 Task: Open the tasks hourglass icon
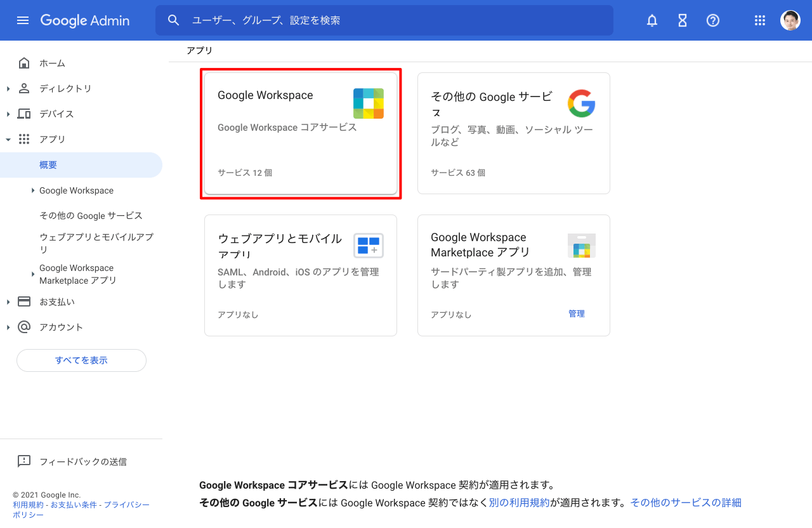click(x=683, y=20)
